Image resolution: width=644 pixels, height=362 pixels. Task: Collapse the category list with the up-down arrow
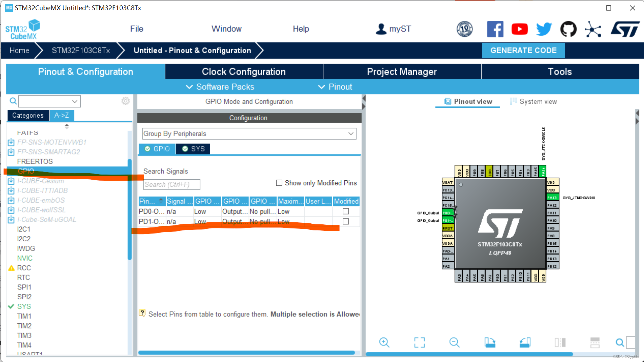[x=67, y=126]
